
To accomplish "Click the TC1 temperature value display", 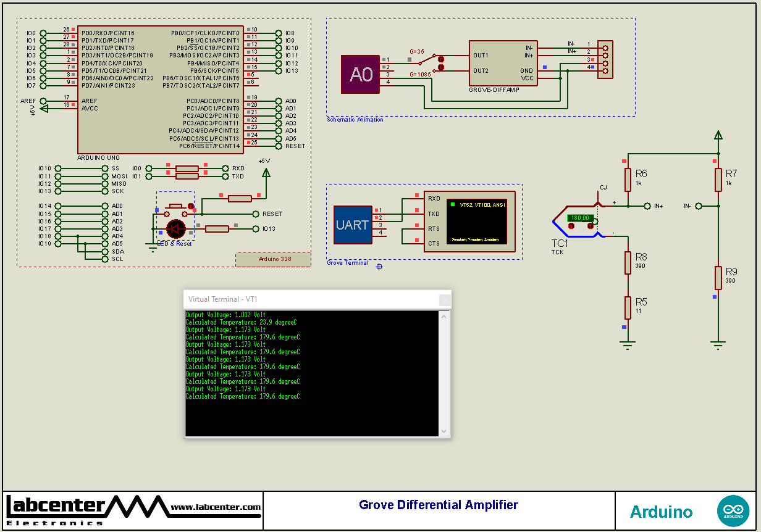I will [581, 217].
